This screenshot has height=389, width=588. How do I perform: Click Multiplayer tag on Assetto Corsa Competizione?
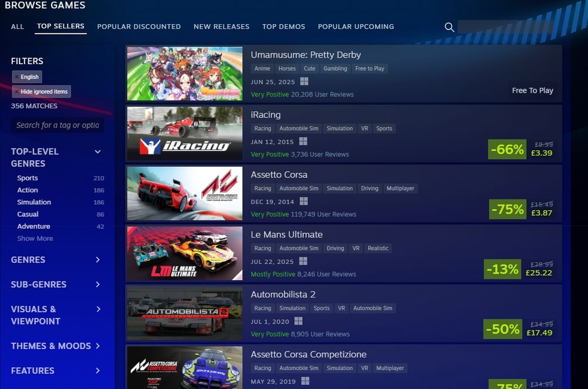pos(390,368)
